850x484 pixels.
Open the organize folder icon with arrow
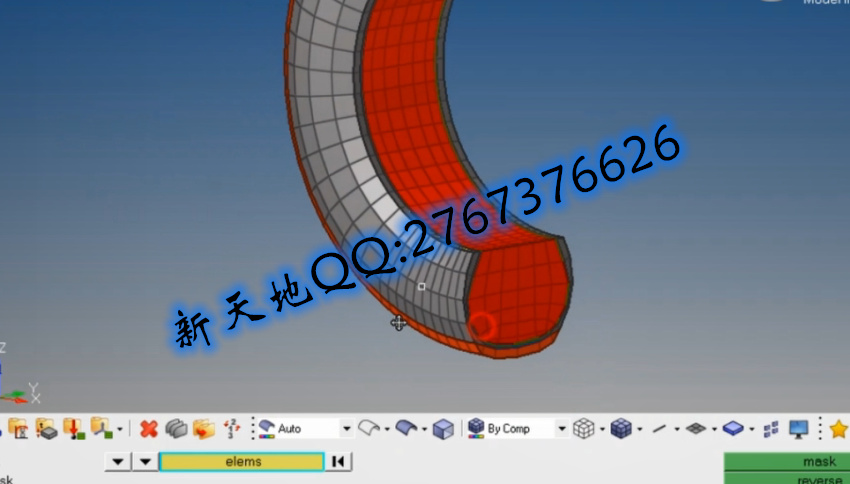point(204,429)
